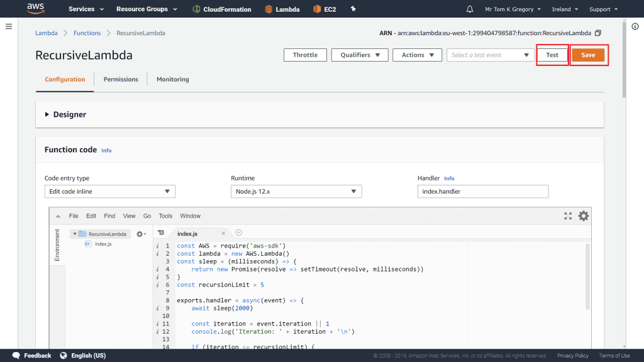Click the Handler input field

click(482, 191)
